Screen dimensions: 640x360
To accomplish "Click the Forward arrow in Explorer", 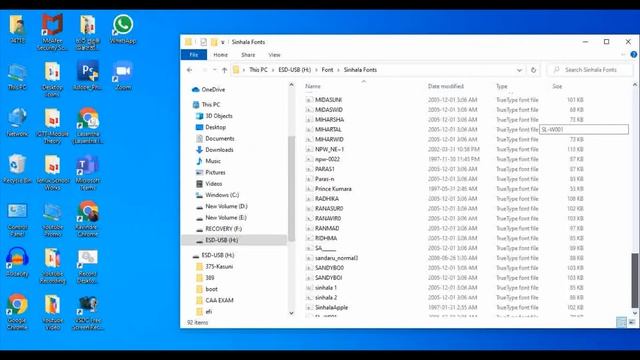I will pyautogui.click(x=204, y=70).
